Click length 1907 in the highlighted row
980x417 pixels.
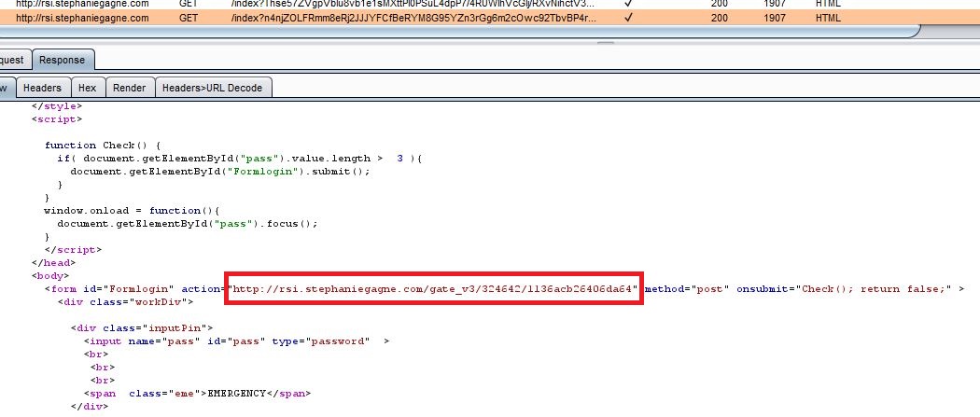[775, 18]
